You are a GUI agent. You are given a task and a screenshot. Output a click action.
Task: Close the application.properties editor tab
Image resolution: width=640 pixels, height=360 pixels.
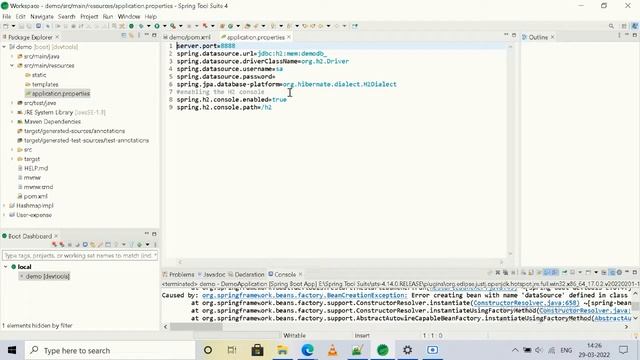click(x=289, y=37)
